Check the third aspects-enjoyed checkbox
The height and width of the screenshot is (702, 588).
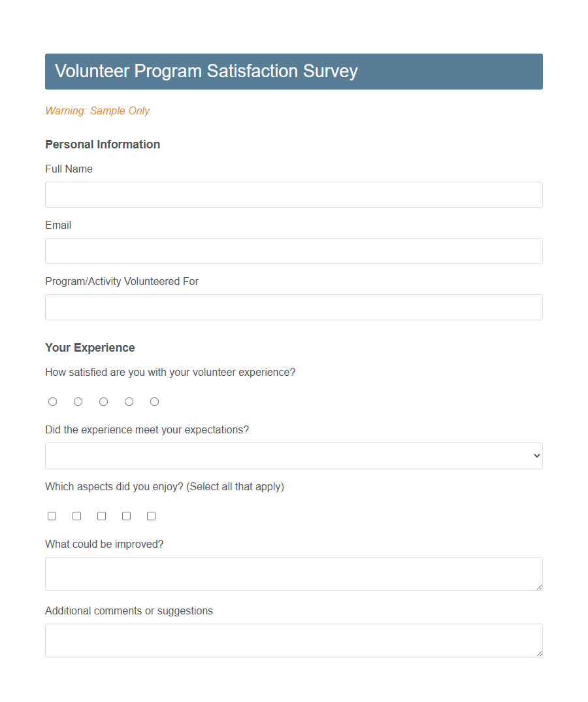click(101, 516)
